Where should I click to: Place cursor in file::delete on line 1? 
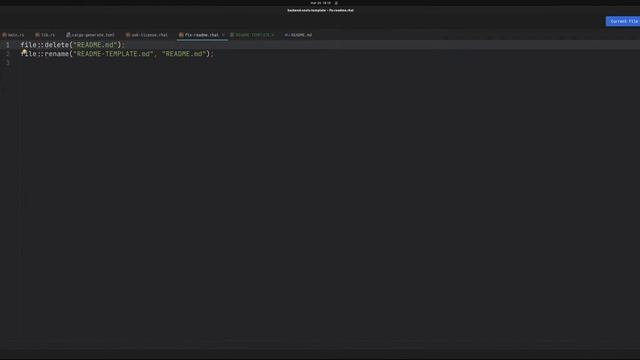click(45, 45)
